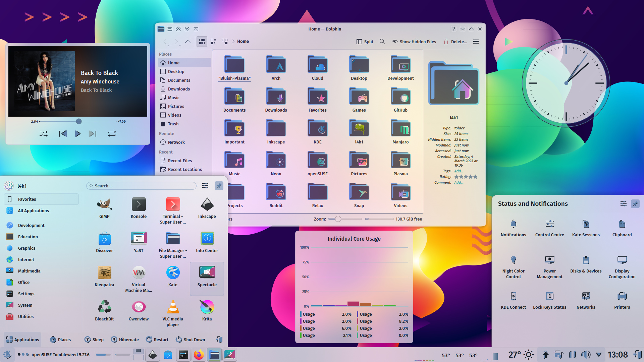Expand the Dolphin forward history dropdown

click(180, 46)
